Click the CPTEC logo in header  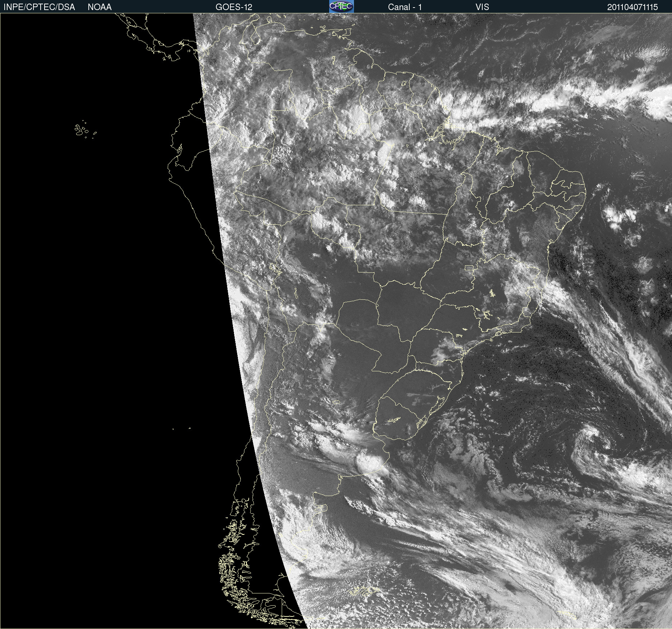[341, 6]
